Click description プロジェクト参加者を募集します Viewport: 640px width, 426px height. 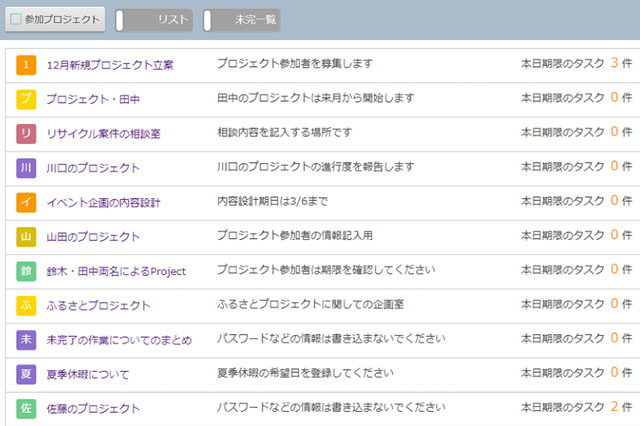click(295, 63)
